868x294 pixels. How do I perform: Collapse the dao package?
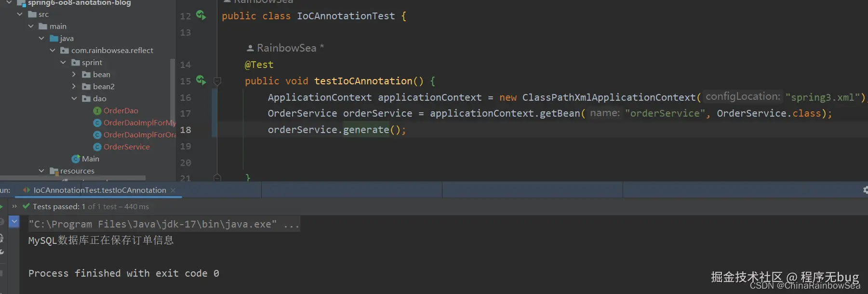click(x=74, y=99)
